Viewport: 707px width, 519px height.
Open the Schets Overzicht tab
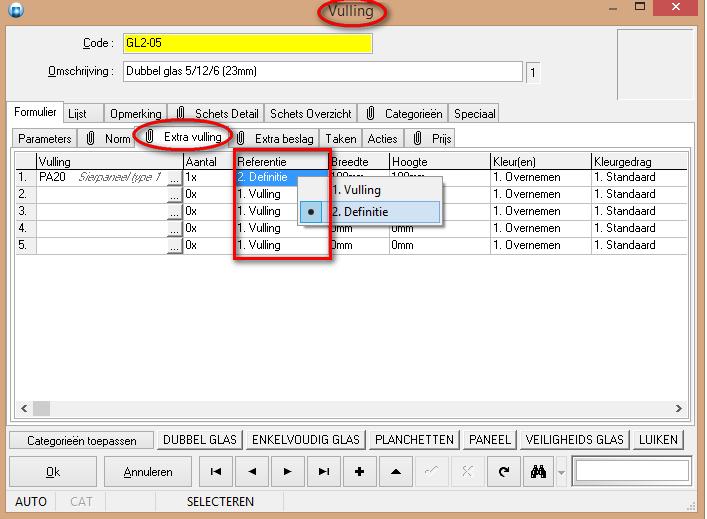pos(311,114)
